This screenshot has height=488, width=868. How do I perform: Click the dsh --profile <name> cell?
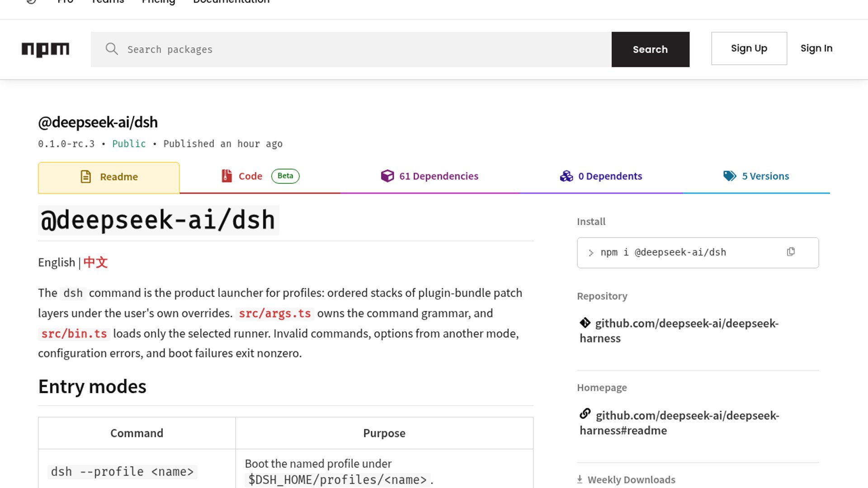(122, 472)
